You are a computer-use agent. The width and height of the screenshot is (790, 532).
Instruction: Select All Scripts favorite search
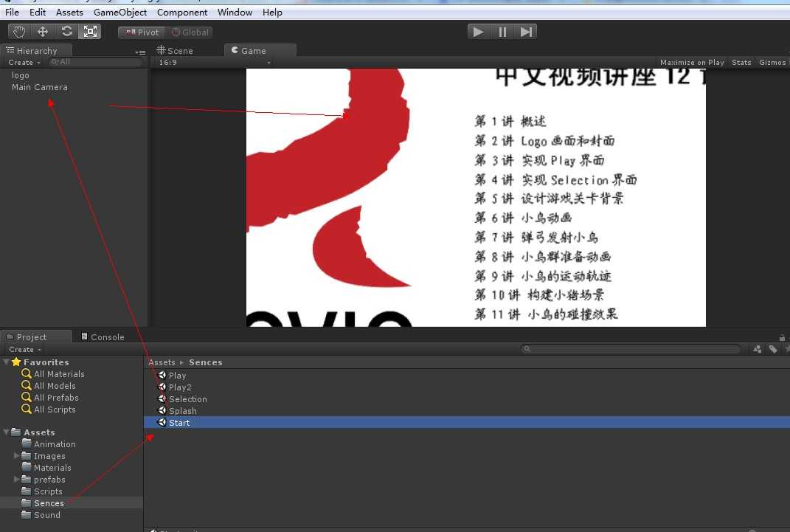click(x=55, y=410)
